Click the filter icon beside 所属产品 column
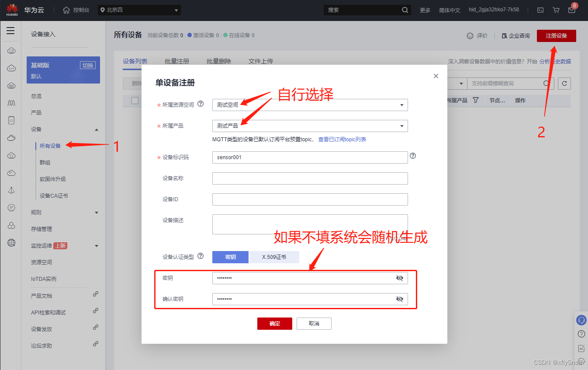The image size is (588, 370). point(476,100)
